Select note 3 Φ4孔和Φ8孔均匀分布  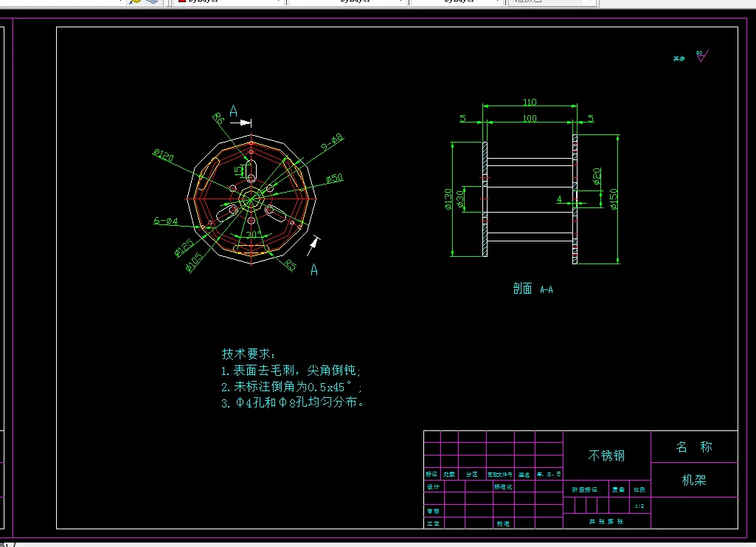pyautogui.click(x=292, y=402)
